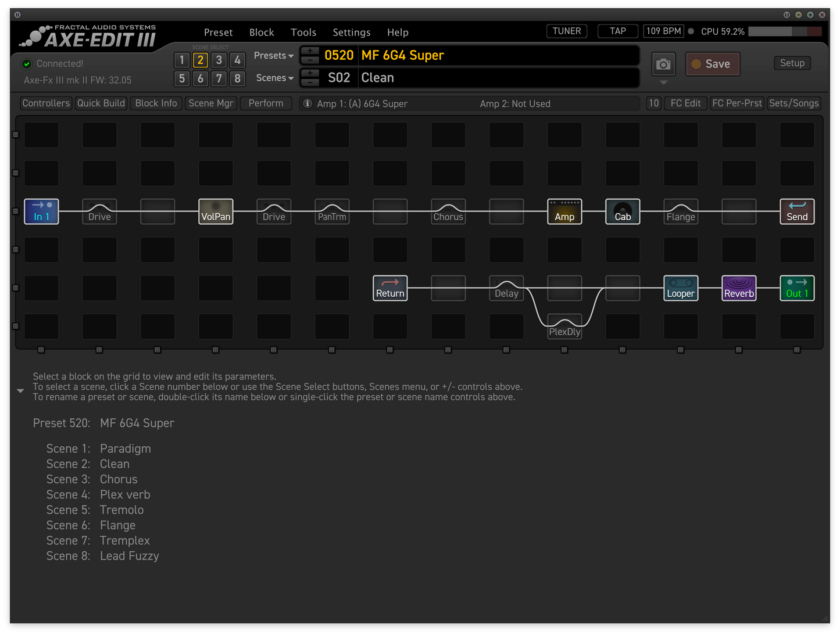840x635 pixels.
Task: Select the Drive block next to In 1
Action: (99, 211)
